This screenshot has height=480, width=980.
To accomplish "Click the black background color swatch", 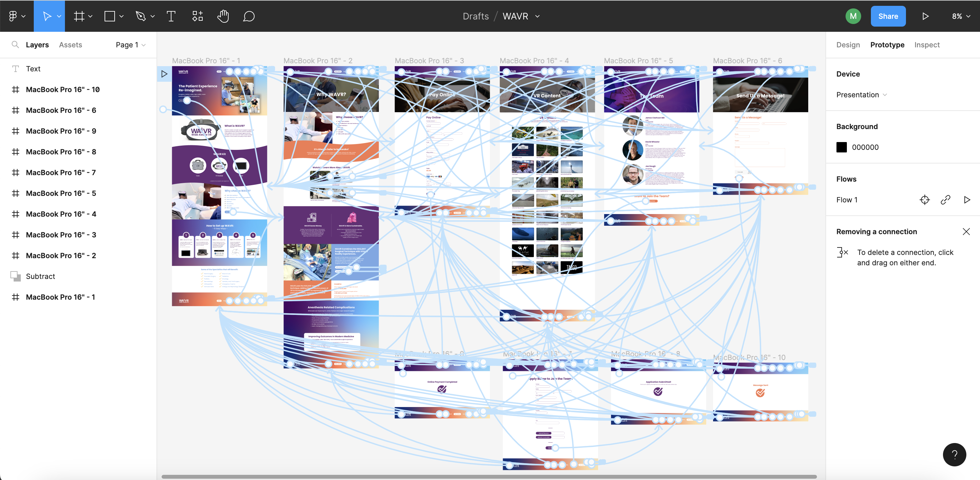I will pos(842,147).
